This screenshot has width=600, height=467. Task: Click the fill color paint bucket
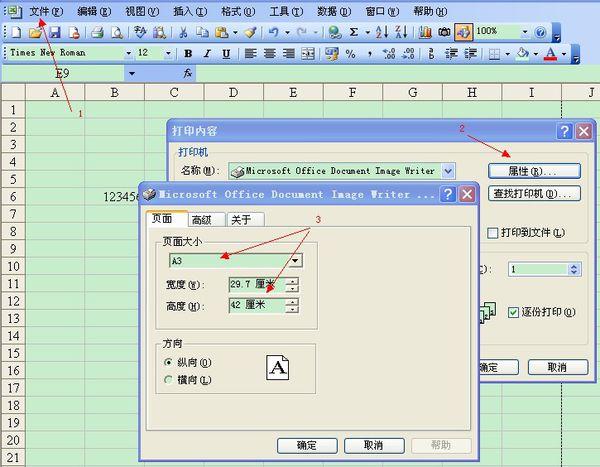click(x=523, y=54)
